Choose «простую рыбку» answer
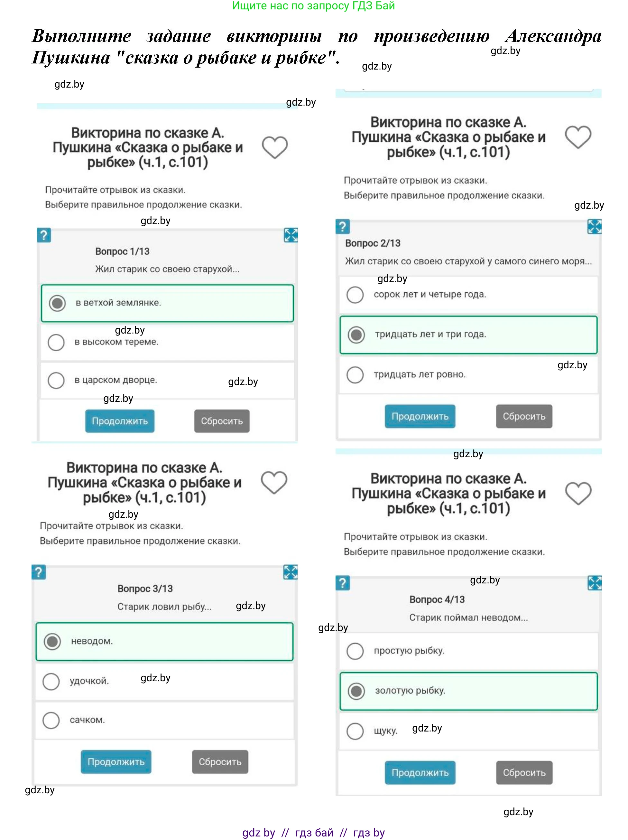 coord(355,651)
